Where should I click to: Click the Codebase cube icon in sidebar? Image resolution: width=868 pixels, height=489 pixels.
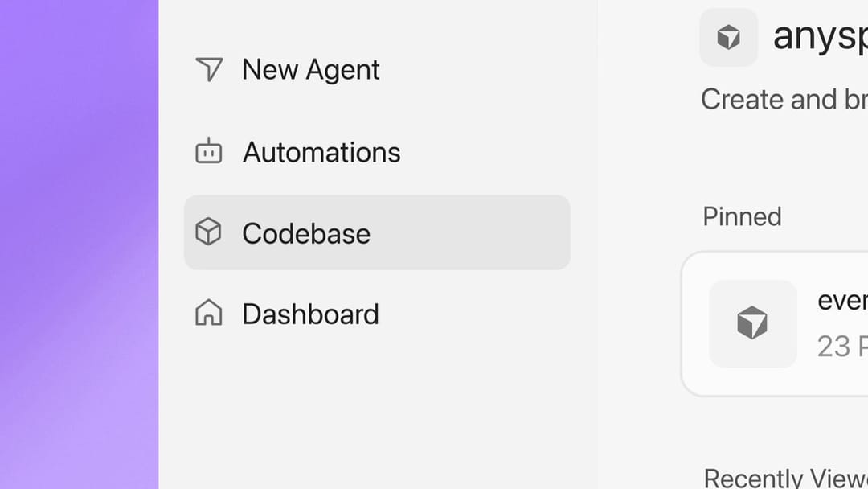(208, 232)
